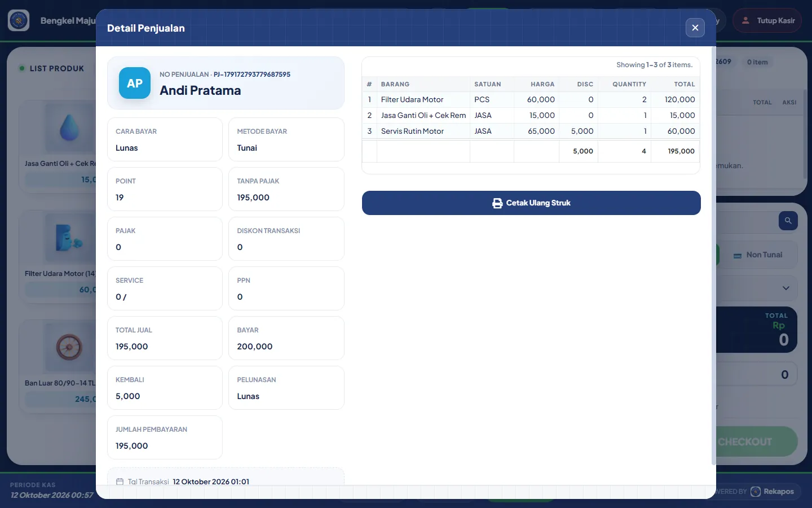The height and width of the screenshot is (508, 812).
Task: Click the calendar icon beside Tgl Transaksi
Action: [120, 481]
